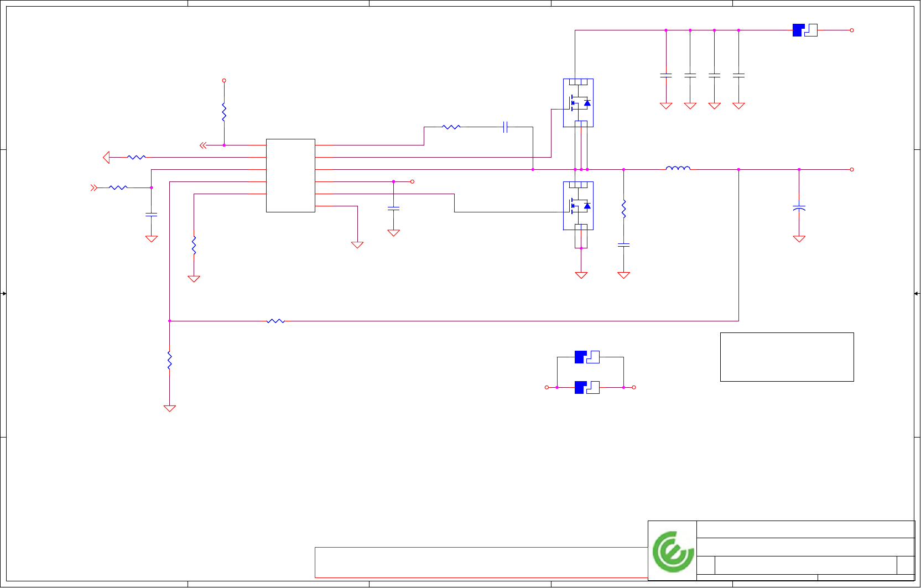Select the pull-up resistor below the top-left terminal
The height and width of the screenshot is (588, 921).
[224, 112]
